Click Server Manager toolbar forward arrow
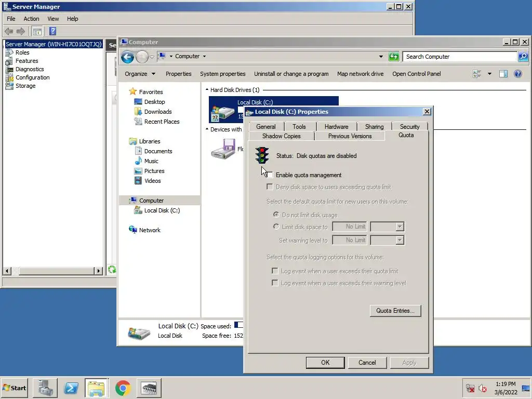The height and width of the screenshot is (399, 532). click(21, 32)
